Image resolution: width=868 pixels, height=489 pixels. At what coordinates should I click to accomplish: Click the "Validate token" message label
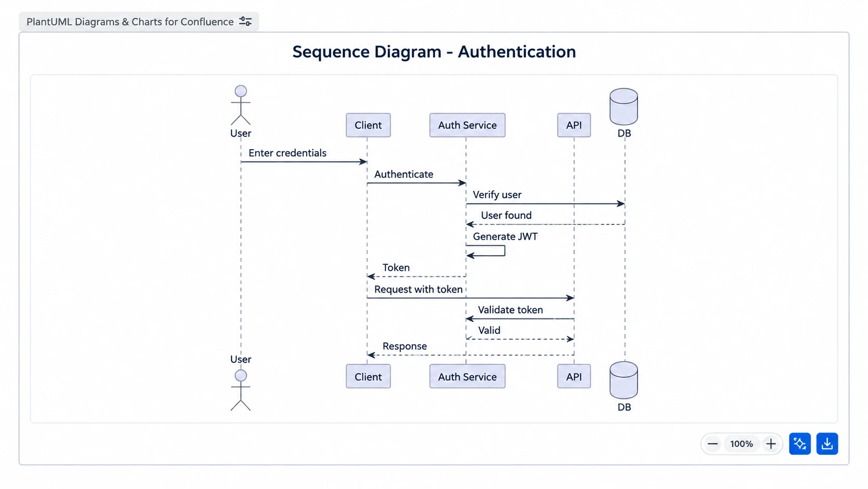[510, 310]
